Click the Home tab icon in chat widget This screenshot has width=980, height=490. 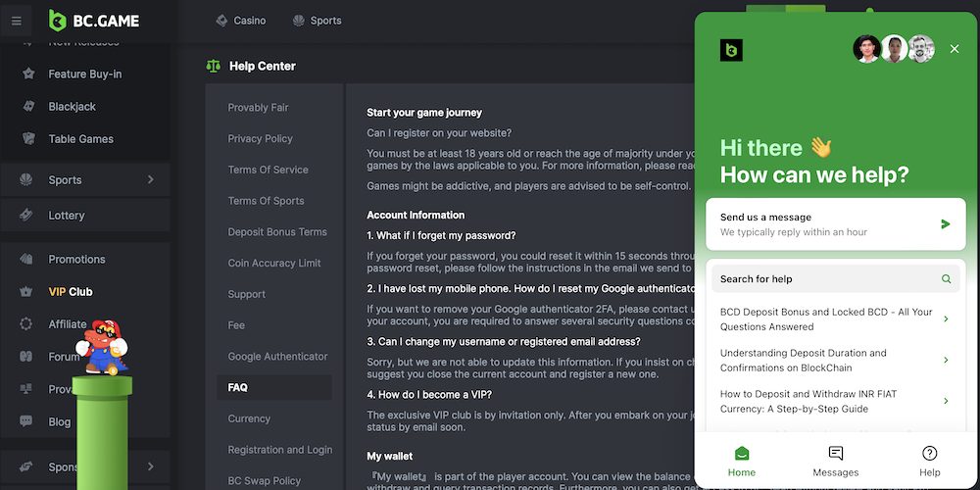coord(742,453)
